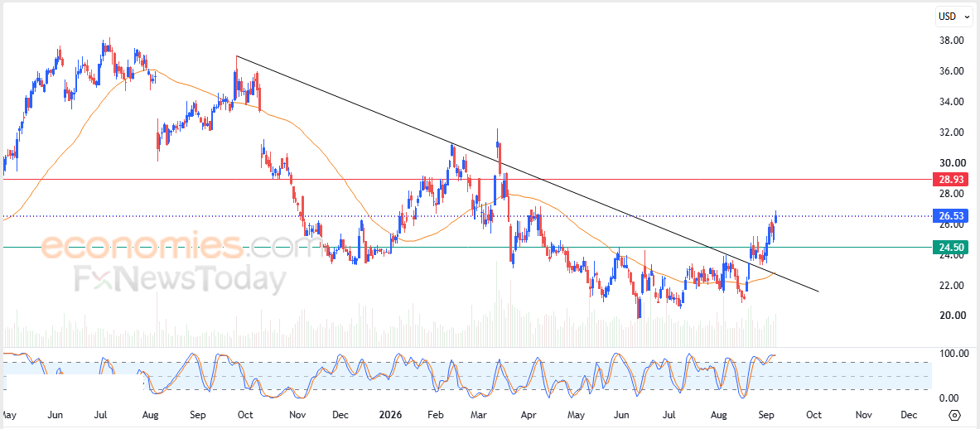Click the Nov label left of 2026
The image size is (980, 429).
coord(297,415)
